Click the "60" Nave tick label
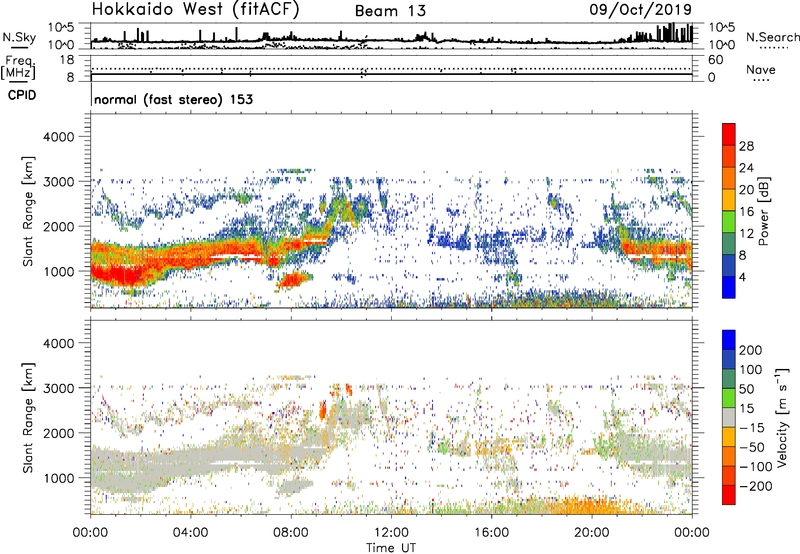The image size is (800, 554). tap(715, 60)
